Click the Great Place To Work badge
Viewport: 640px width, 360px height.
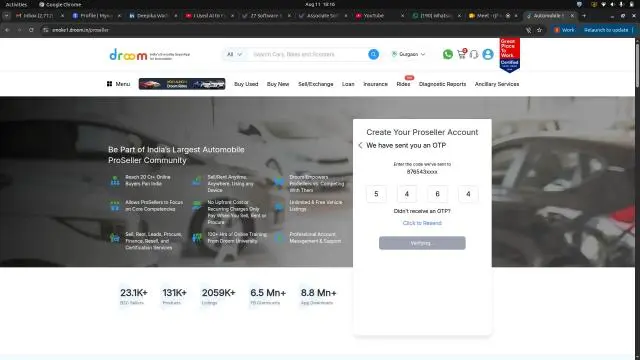coord(509,55)
